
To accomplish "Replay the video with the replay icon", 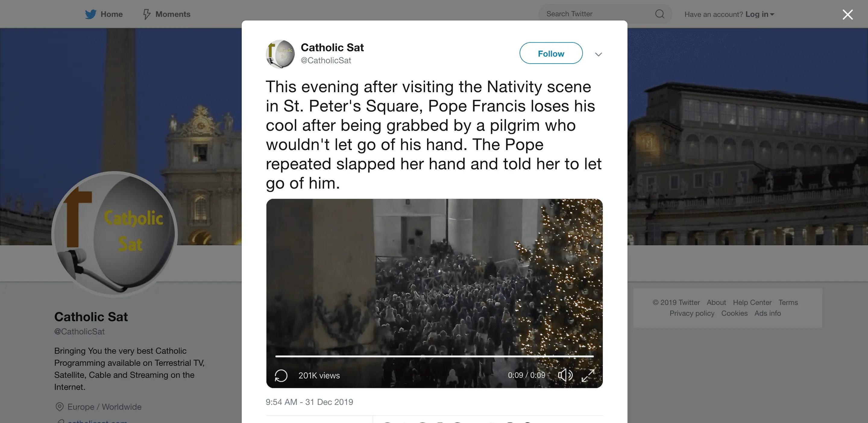I will point(281,375).
